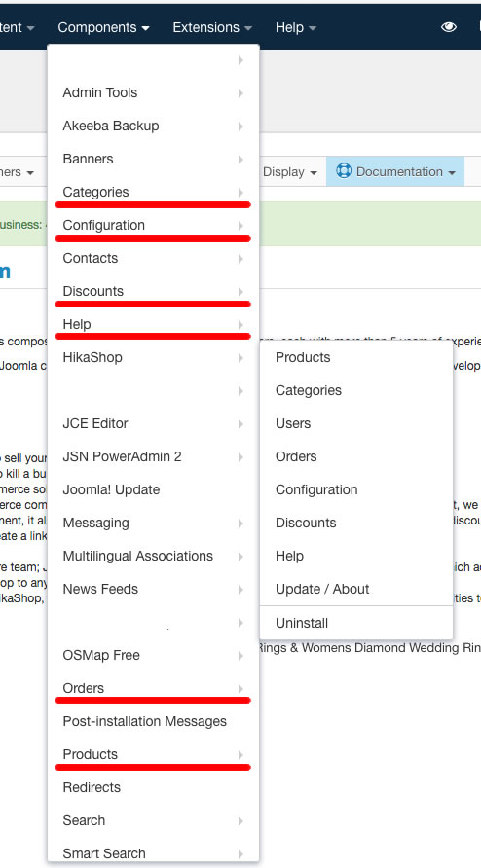
Task: Select Akeeba Backup menu entry
Action: (x=153, y=127)
